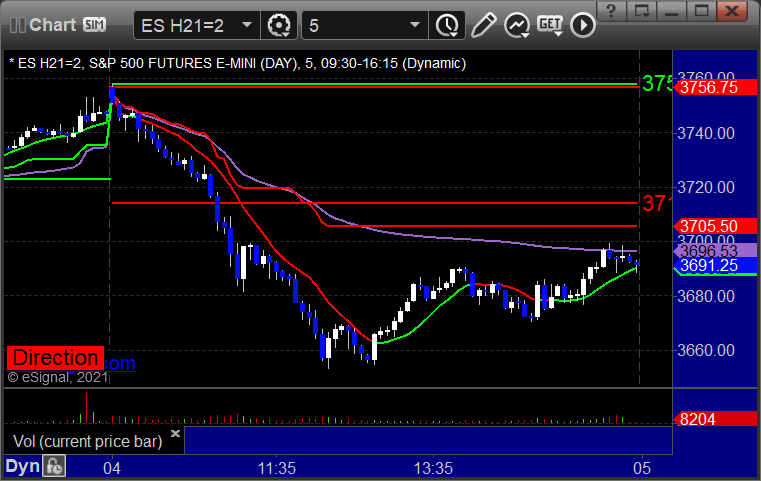Expand the interval 5 dropdown arrow
Screen dimensions: 761x481
click(x=414, y=25)
